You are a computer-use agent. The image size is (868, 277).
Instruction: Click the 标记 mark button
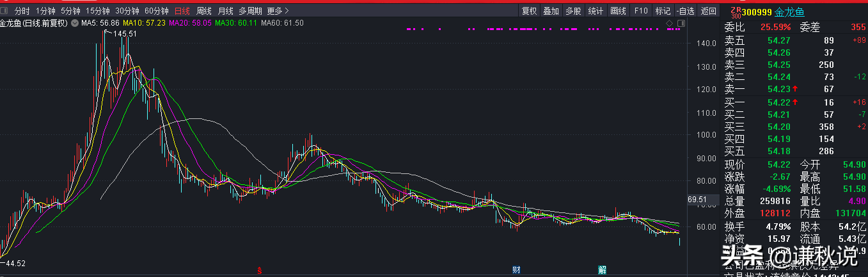coord(663,11)
